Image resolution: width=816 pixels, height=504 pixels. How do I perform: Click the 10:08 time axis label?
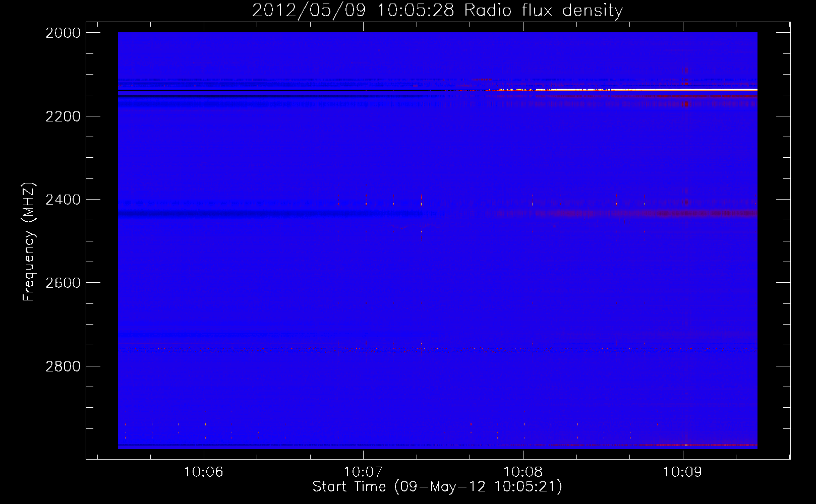coord(523,472)
